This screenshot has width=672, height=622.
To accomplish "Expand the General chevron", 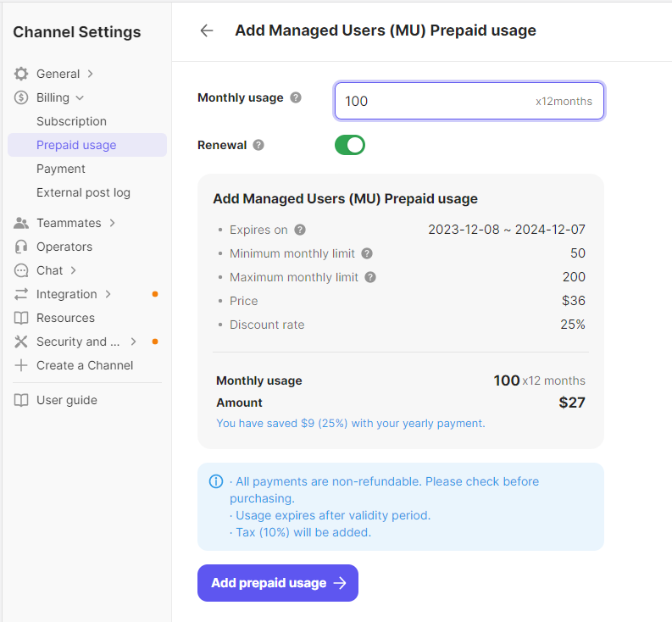I will coord(91,74).
